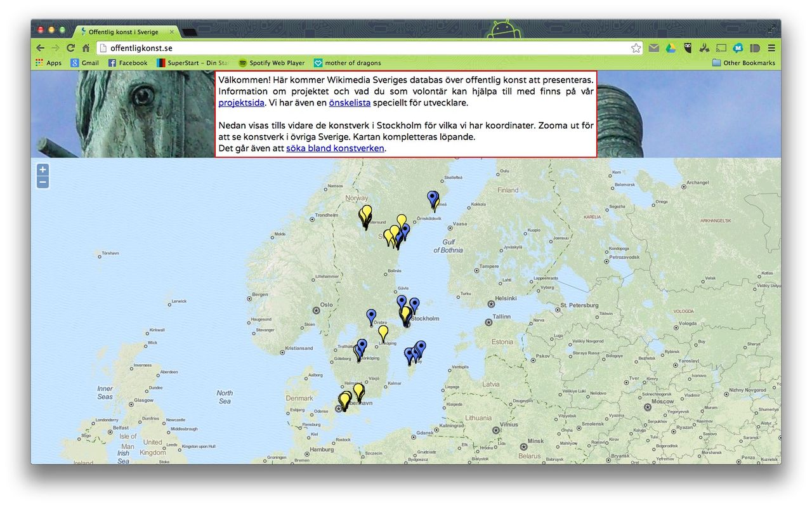
Task: Click the Vilnius label on the map
Action: click(x=508, y=425)
